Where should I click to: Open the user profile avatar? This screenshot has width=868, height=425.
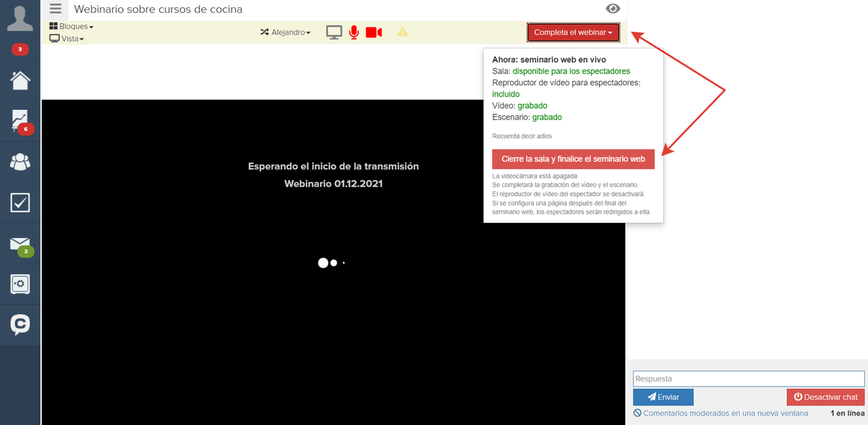(20, 17)
